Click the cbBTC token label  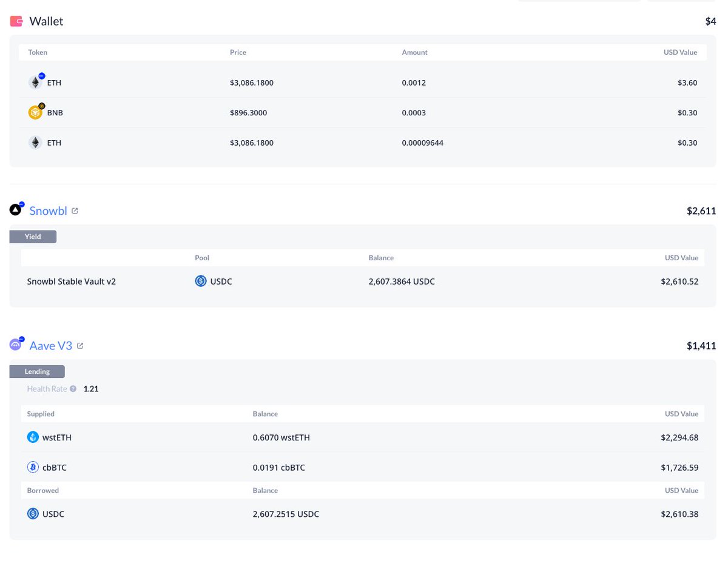click(x=55, y=468)
